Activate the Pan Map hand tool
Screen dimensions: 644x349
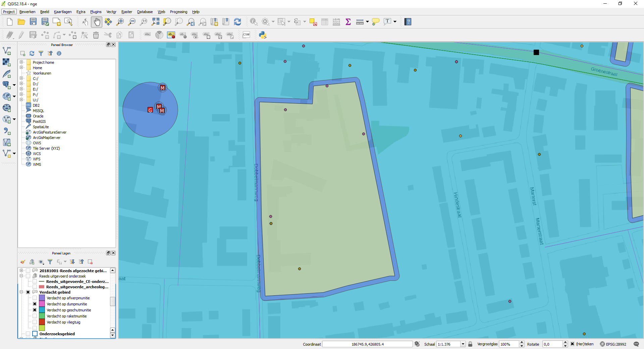click(97, 22)
